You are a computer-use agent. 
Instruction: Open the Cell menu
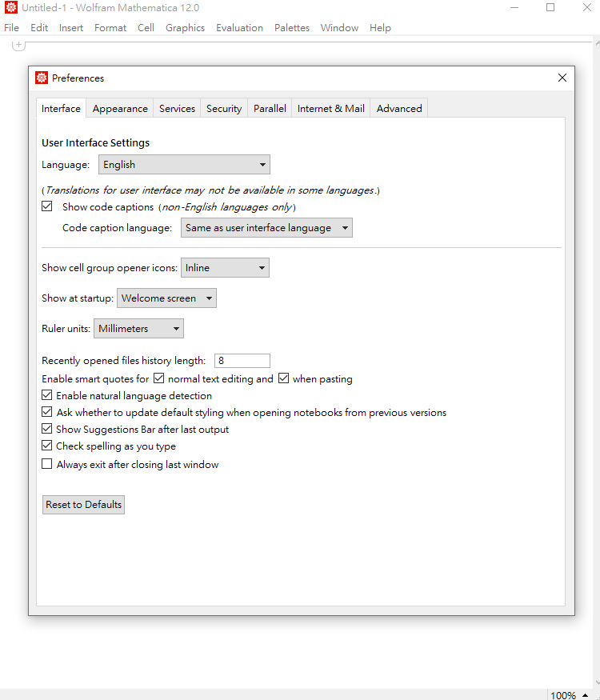(146, 28)
